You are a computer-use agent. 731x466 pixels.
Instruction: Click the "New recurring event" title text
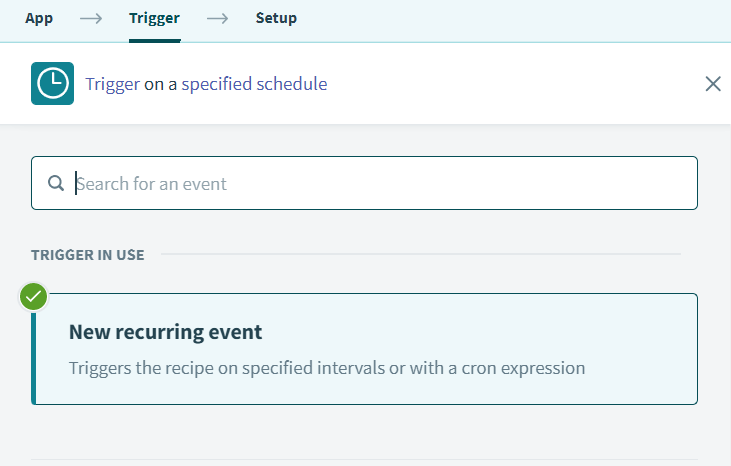pos(165,331)
